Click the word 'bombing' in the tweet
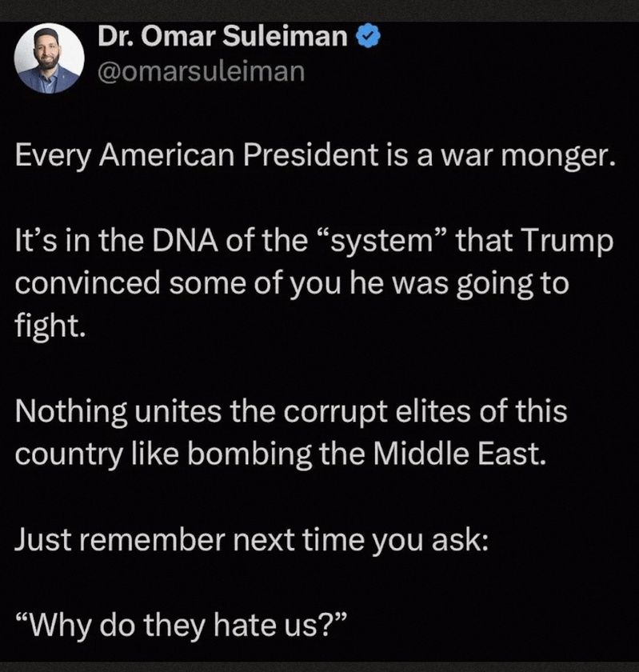Screen dimensions: 639x672 (x=250, y=454)
